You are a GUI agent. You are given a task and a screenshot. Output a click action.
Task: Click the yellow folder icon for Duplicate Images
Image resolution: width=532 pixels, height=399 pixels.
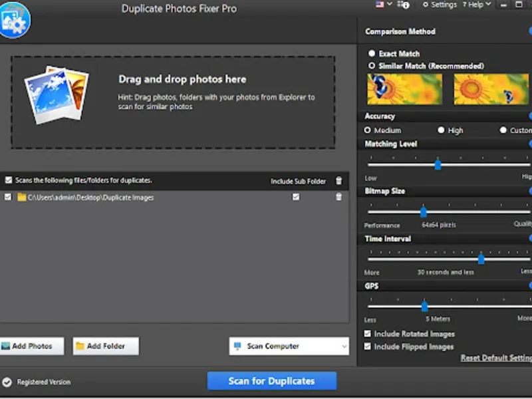[22, 197]
